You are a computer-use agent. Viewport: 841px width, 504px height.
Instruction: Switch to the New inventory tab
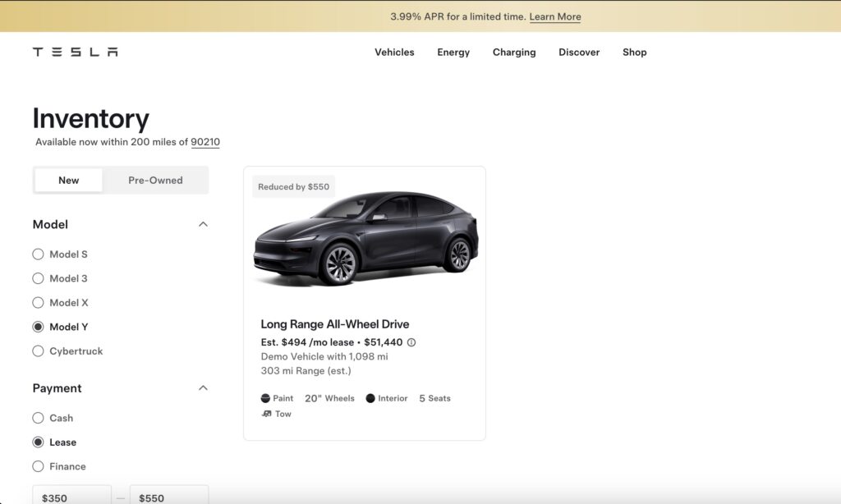pos(69,180)
